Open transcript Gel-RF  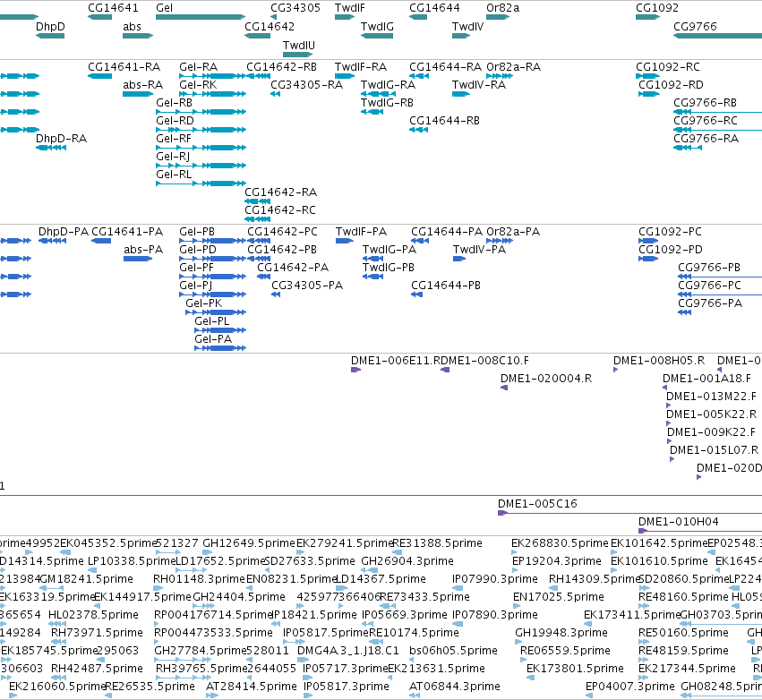pyautogui.click(x=174, y=139)
